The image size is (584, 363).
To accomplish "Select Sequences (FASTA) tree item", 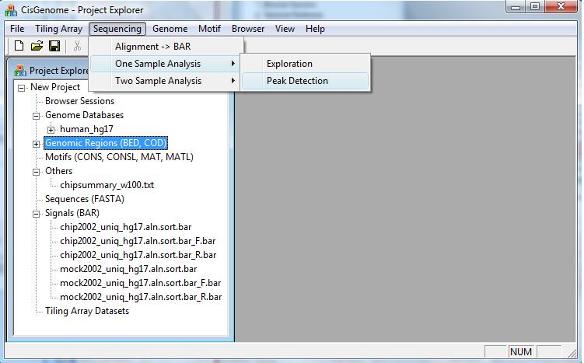I will pyautogui.click(x=85, y=199).
